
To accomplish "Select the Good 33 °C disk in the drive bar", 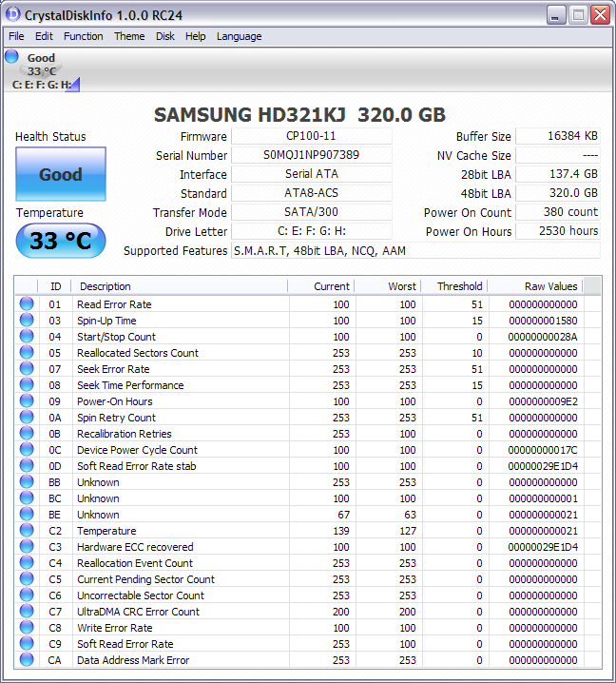I will [42, 70].
